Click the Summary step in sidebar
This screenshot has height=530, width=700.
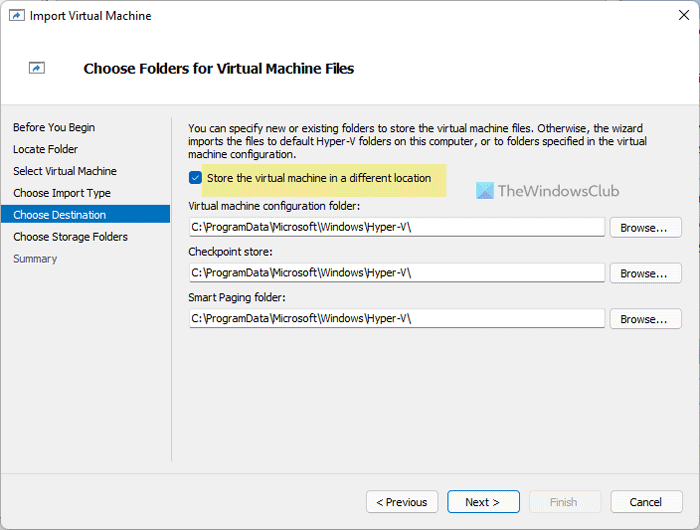click(x=35, y=259)
